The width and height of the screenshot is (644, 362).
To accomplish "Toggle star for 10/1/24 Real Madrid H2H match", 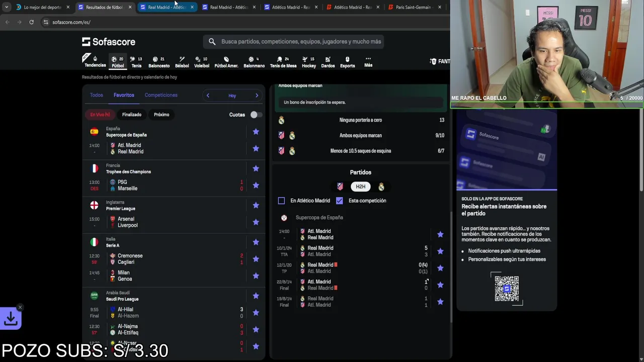I will coord(440,251).
